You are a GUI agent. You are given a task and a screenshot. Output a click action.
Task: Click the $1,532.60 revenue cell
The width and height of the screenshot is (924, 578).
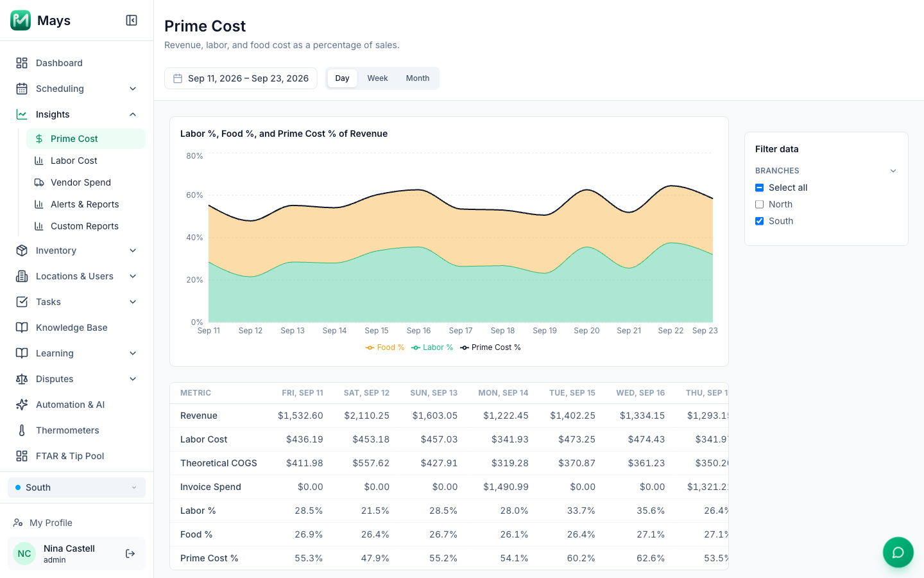(300, 416)
